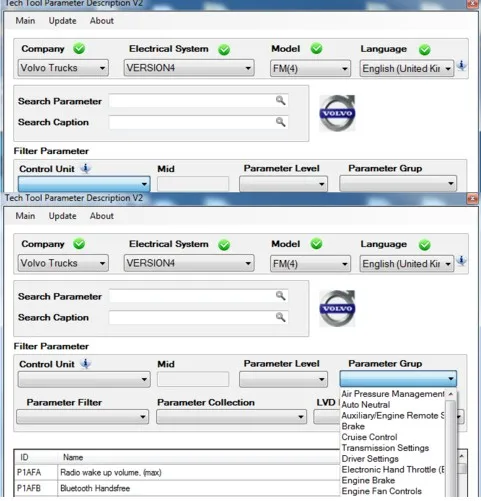
Task: Open Update menu in lower window
Action: pos(62,216)
